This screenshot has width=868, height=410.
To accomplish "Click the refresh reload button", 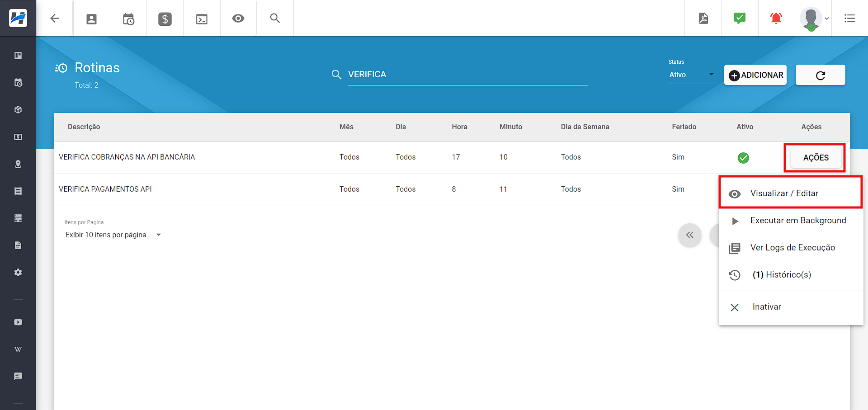I will tap(820, 75).
